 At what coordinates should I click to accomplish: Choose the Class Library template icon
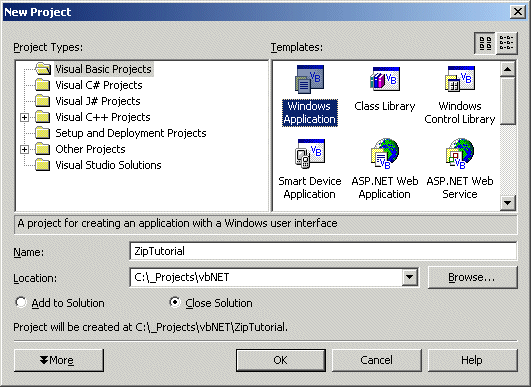pyautogui.click(x=385, y=80)
